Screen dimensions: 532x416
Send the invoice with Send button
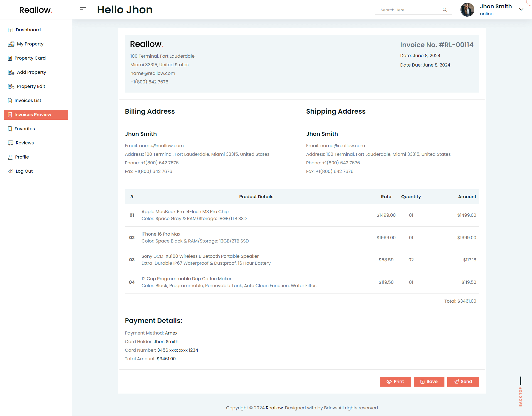(463, 382)
